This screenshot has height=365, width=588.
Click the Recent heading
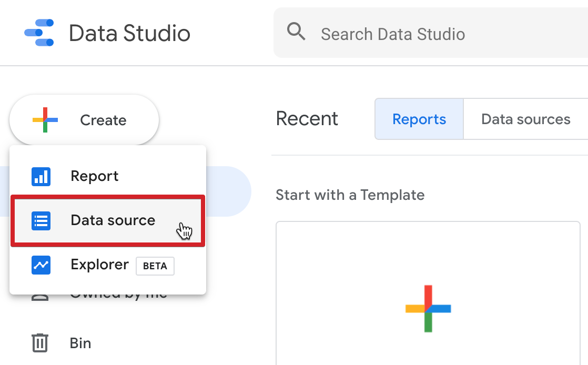click(x=307, y=118)
